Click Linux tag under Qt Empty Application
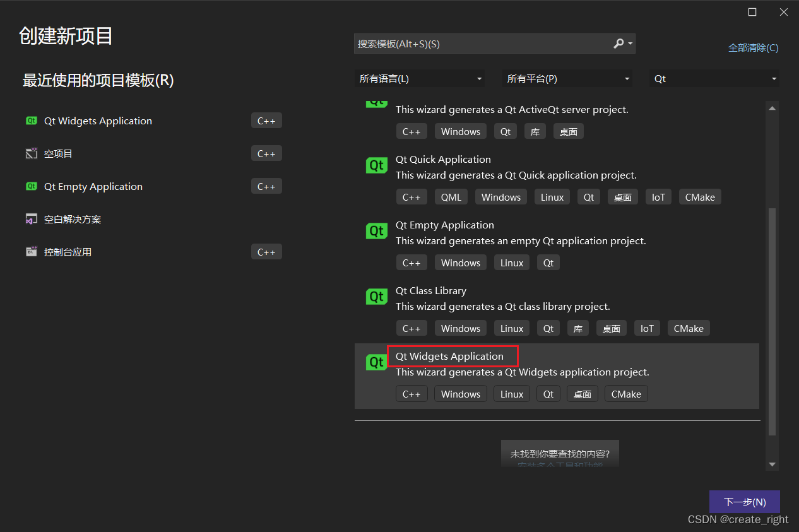The width and height of the screenshot is (799, 532). click(x=512, y=263)
